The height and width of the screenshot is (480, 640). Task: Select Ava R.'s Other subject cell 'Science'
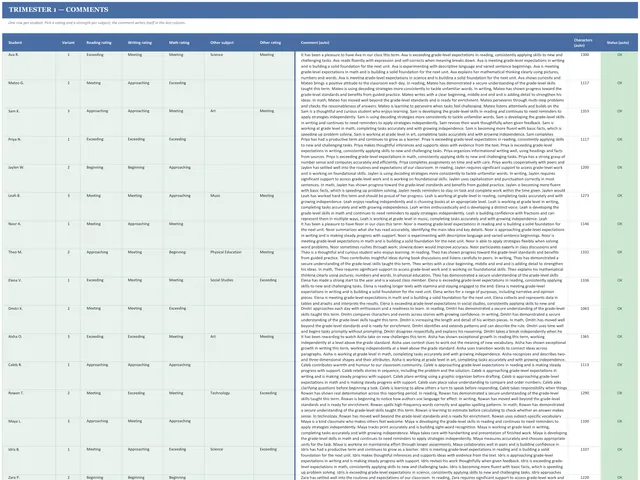coord(229,66)
